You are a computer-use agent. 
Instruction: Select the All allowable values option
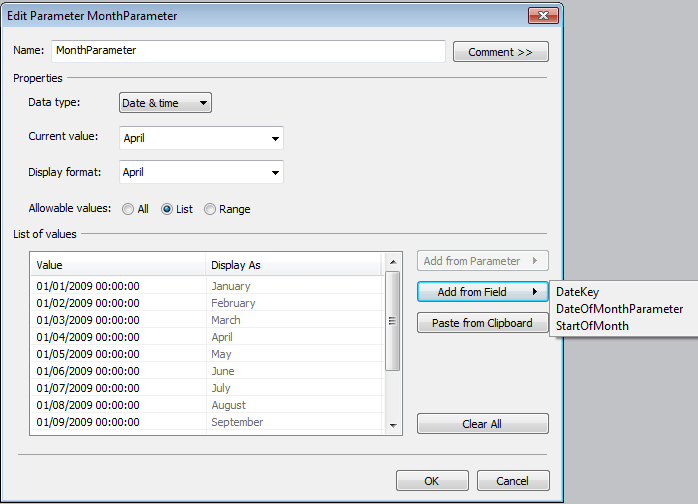pyautogui.click(x=135, y=209)
